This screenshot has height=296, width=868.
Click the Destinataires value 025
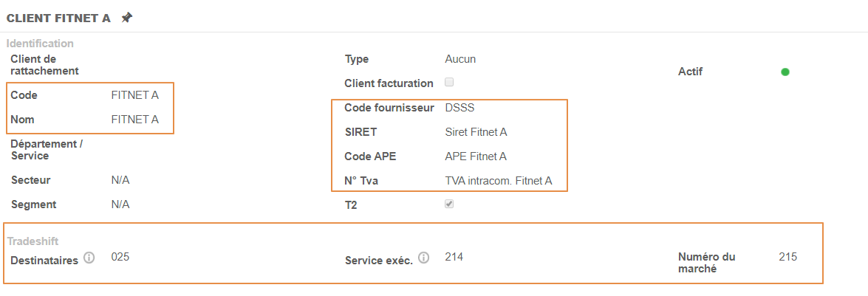[120, 257]
